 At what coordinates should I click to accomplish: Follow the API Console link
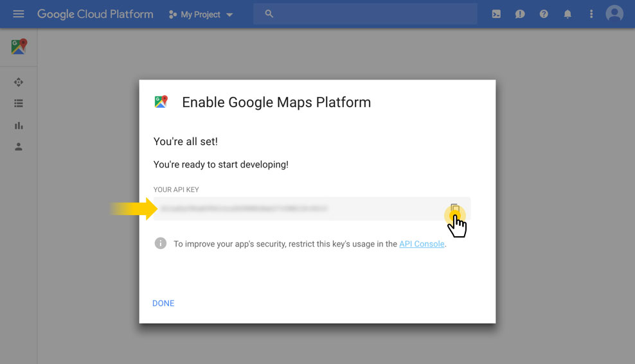coord(422,244)
